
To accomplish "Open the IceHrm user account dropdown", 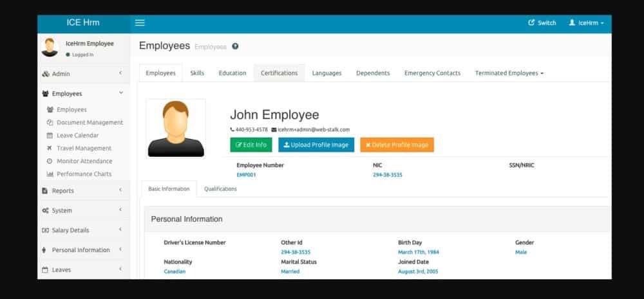I will [x=586, y=23].
